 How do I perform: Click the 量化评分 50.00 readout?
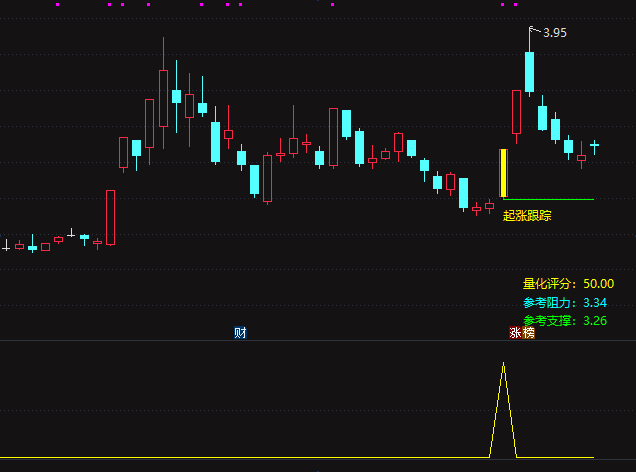tap(568, 283)
